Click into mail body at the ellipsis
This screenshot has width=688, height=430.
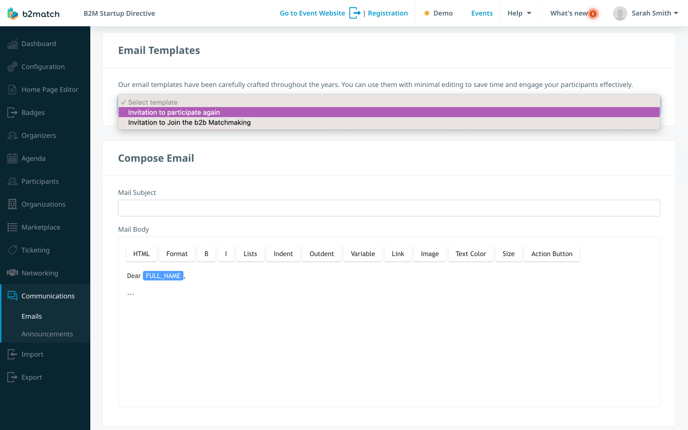[131, 294]
